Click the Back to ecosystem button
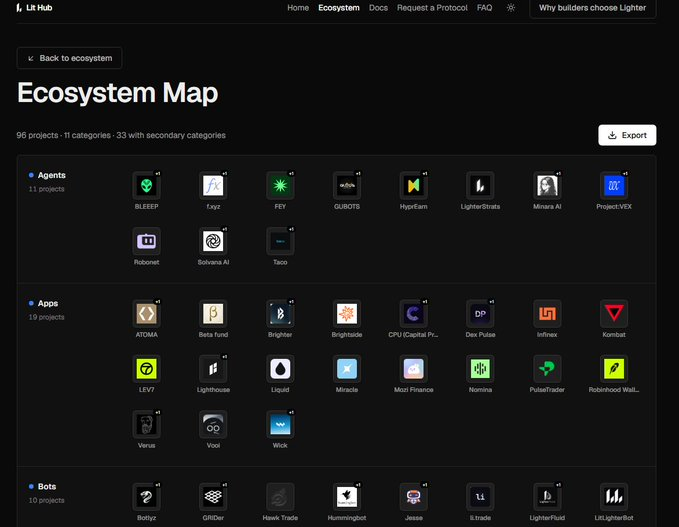 pos(69,58)
